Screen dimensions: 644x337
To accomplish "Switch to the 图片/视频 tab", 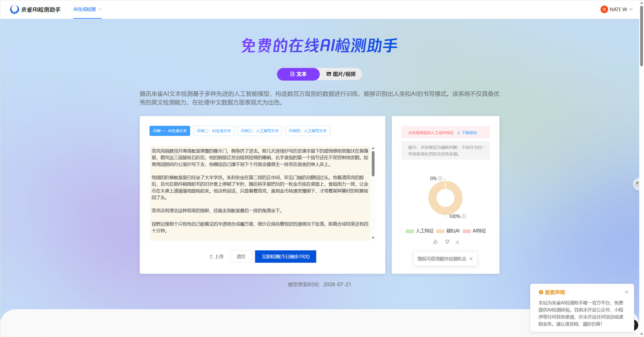I will point(341,74).
